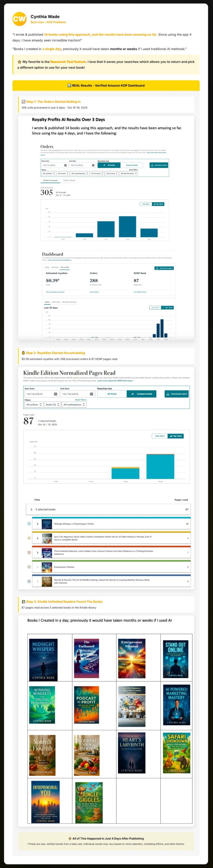Image resolution: width=213 pixels, height=868 pixels.
Task: Toggle Compare books in KENP reporting view
Action: point(142,394)
